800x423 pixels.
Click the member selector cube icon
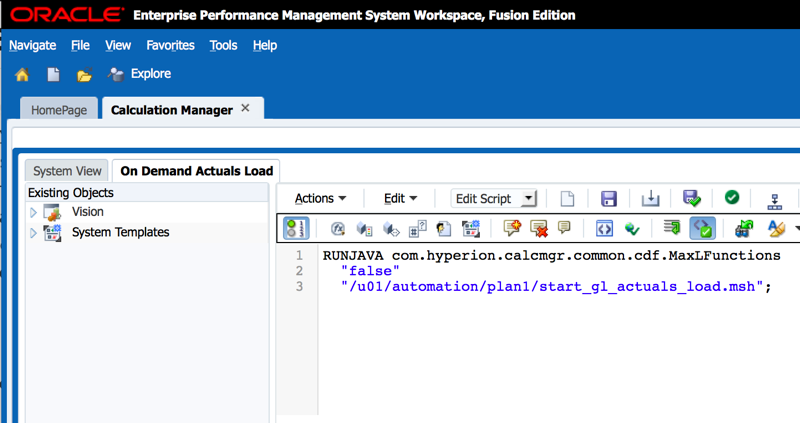coord(364,229)
